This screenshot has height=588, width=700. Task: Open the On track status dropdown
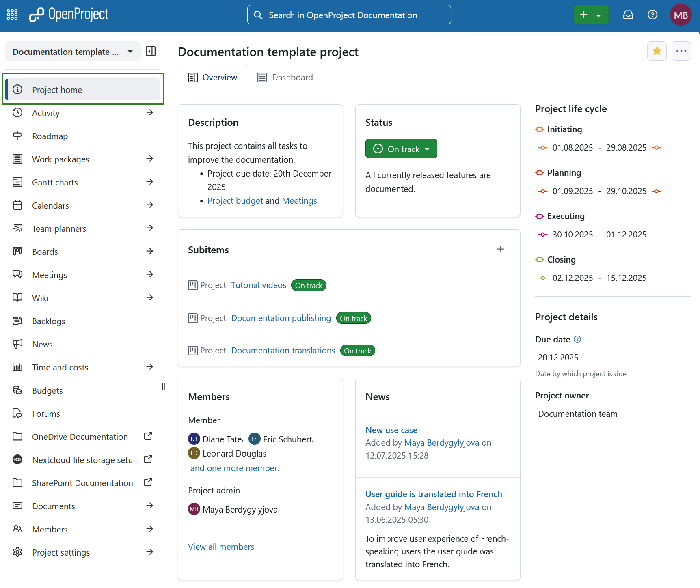[401, 149]
